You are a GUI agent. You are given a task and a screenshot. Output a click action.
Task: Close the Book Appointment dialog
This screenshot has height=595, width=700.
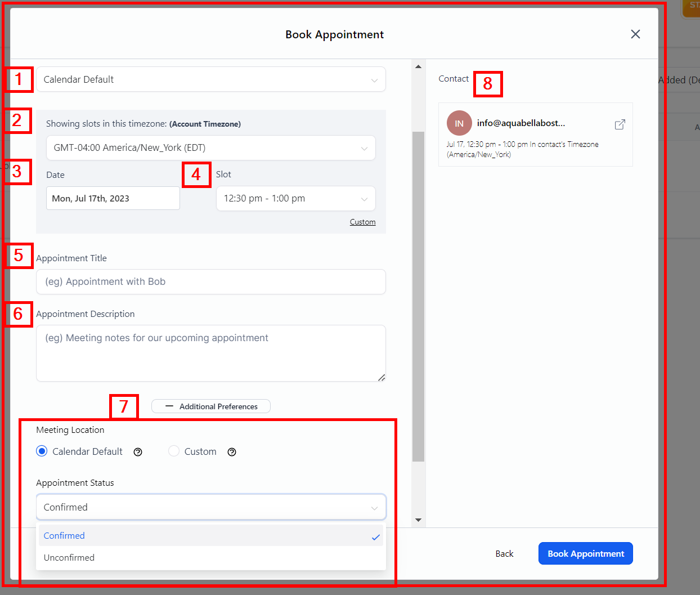[635, 34]
